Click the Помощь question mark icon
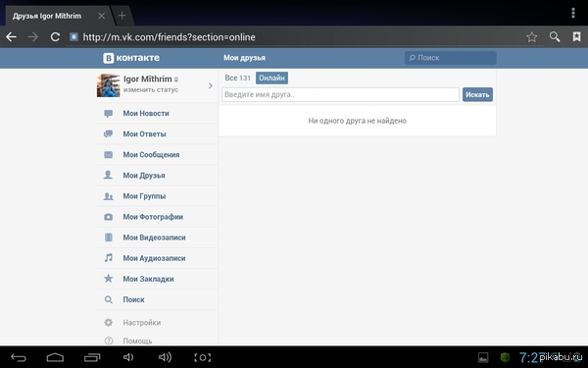The height and width of the screenshot is (368, 588). pos(109,341)
